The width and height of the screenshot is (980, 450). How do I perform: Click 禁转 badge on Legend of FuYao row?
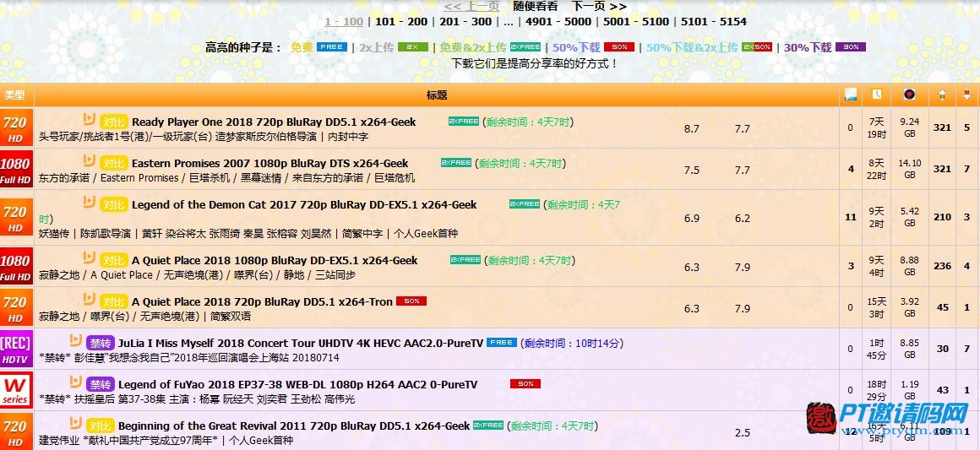(100, 384)
